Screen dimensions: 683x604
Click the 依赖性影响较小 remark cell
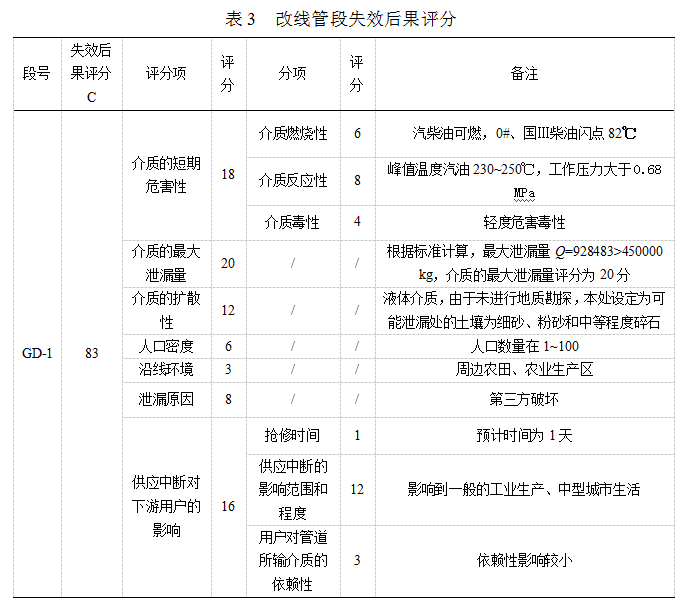pos(524,560)
